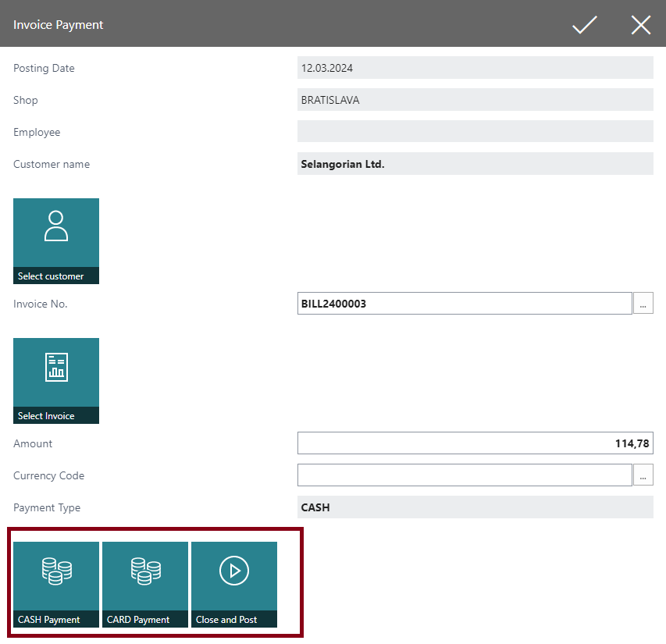Run the Close and Post action
666x644 pixels.
click(234, 585)
